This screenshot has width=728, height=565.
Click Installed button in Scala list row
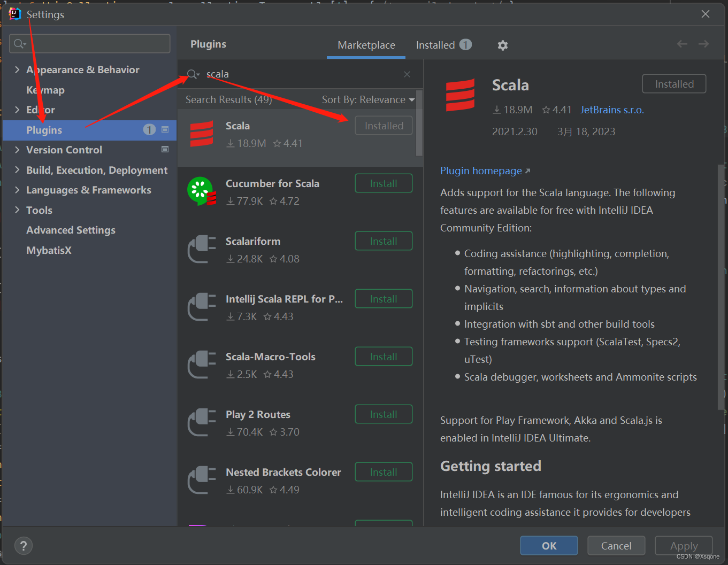pos(384,126)
